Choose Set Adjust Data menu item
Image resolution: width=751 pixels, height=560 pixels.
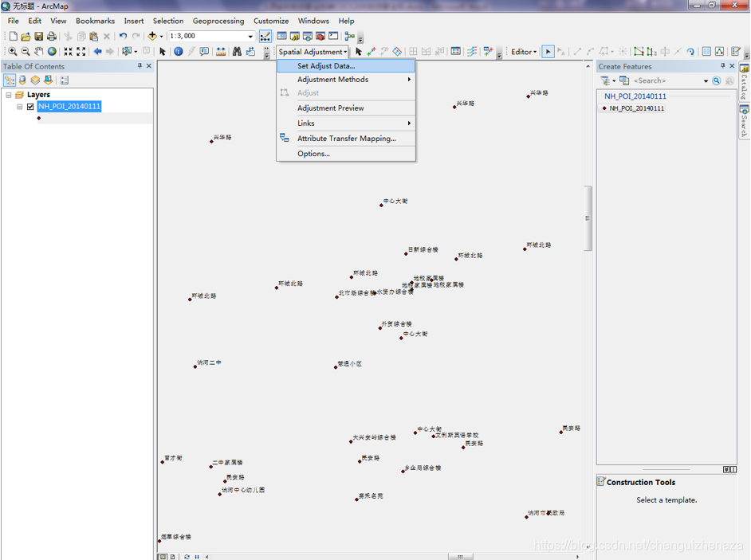pos(346,65)
